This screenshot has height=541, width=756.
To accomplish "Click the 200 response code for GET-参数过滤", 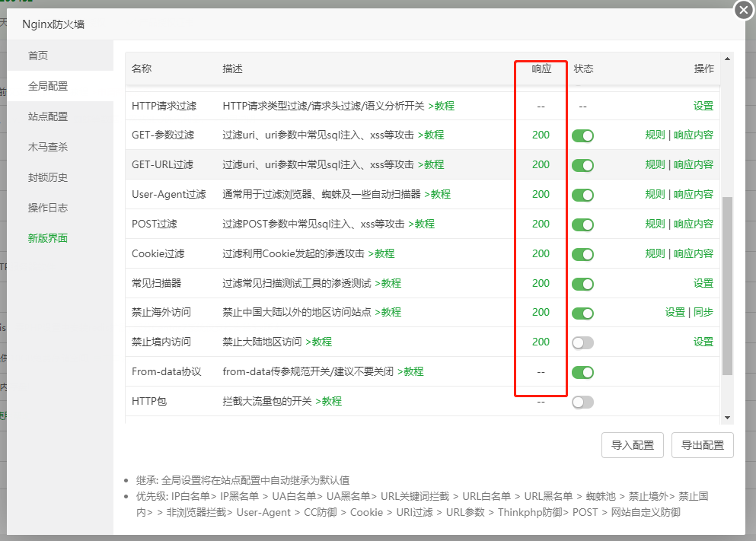I will click(x=541, y=135).
